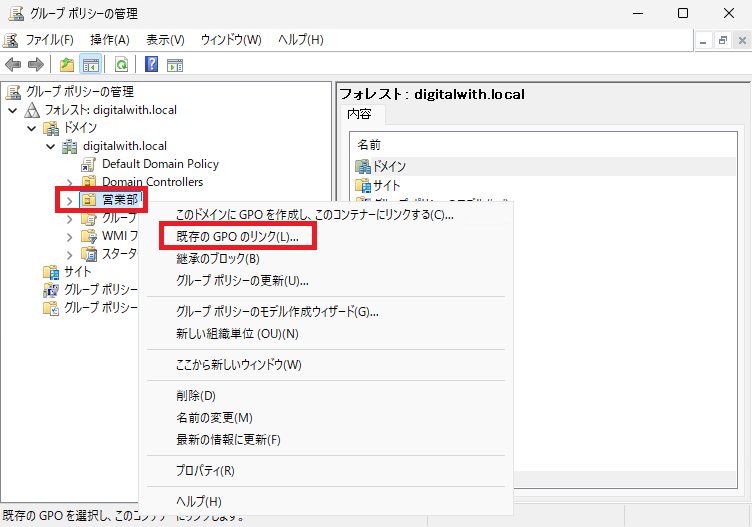Image resolution: width=752 pixels, height=527 pixels.
Task: Click the Up one level folder icon
Action: [x=67, y=64]
